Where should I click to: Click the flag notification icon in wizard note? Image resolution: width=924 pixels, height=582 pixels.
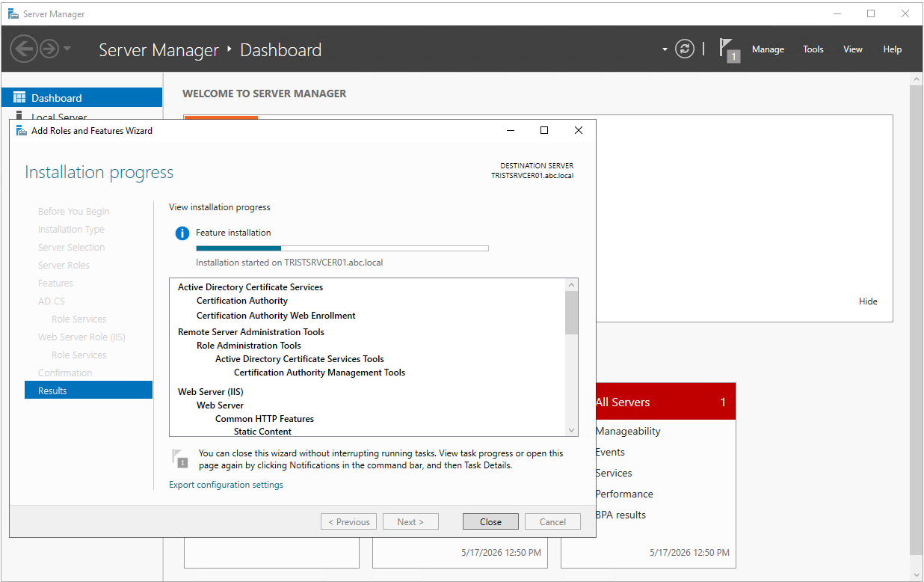pos(179,459)
